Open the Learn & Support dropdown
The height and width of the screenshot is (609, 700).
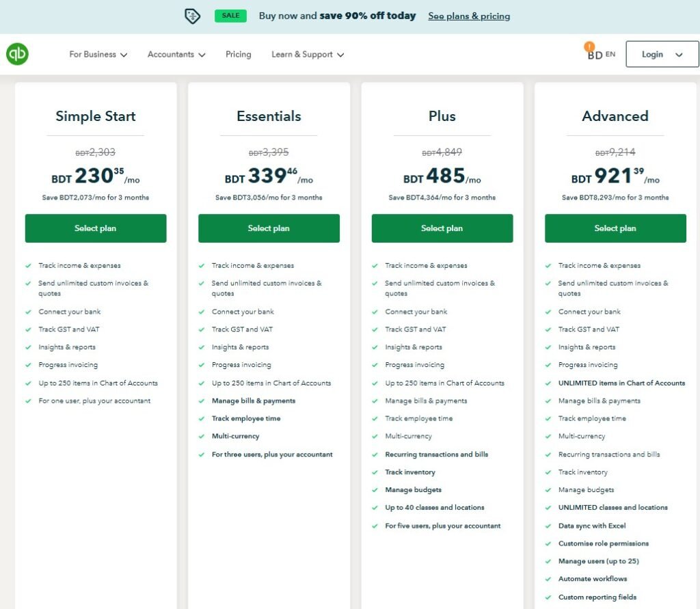[307, 55]
